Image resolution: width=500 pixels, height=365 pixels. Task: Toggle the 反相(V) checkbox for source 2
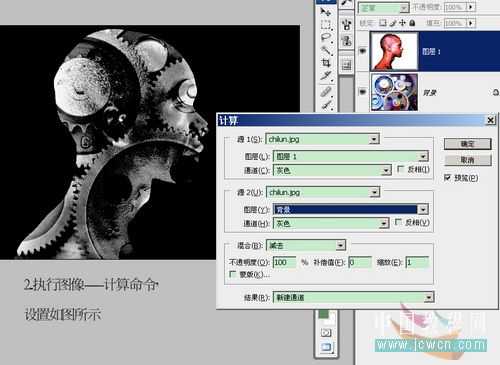[x=398, y=222]
